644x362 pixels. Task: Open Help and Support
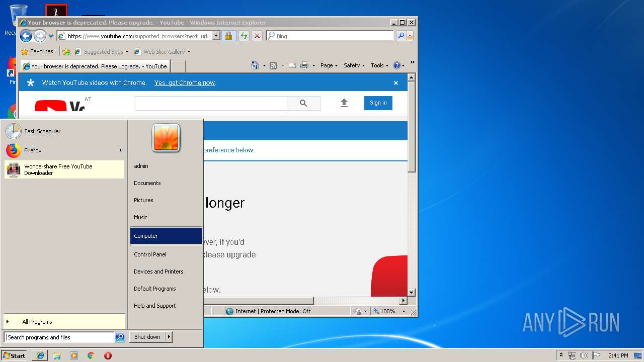pos(166,306)
